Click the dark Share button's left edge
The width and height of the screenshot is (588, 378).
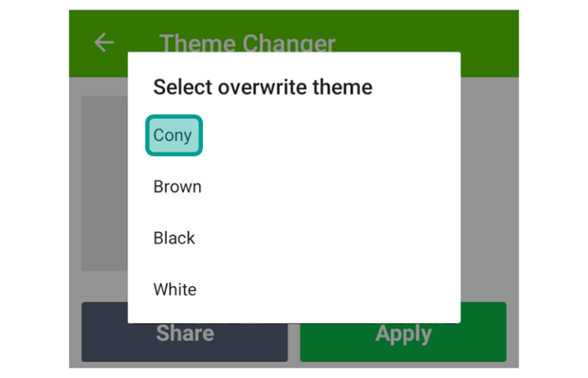[105, 331]
